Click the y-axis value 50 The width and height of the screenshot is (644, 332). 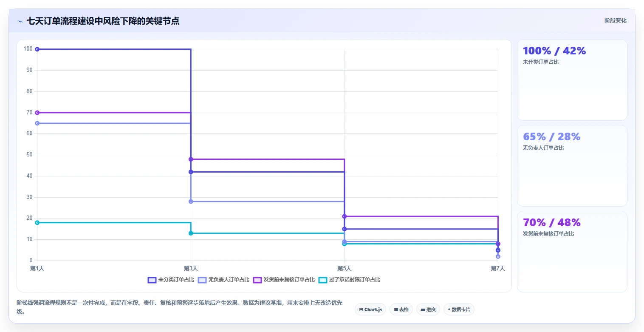[29, 155]
